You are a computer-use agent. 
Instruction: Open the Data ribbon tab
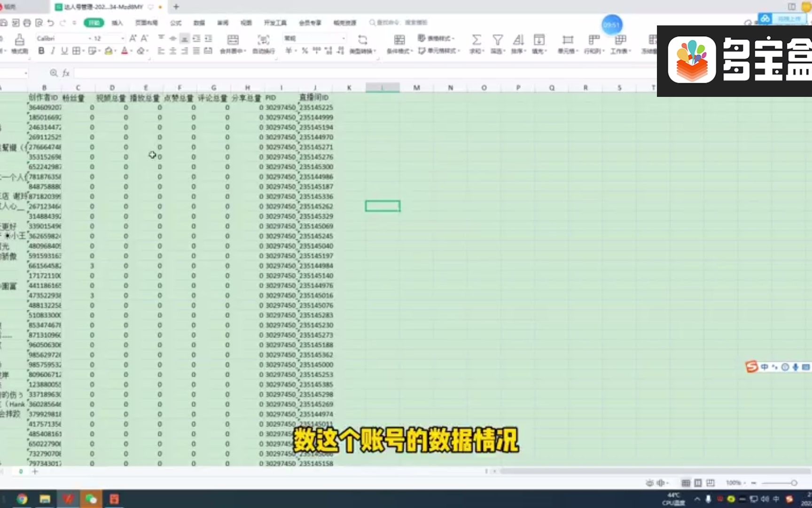pyautogui.click(x=199, y=23)
